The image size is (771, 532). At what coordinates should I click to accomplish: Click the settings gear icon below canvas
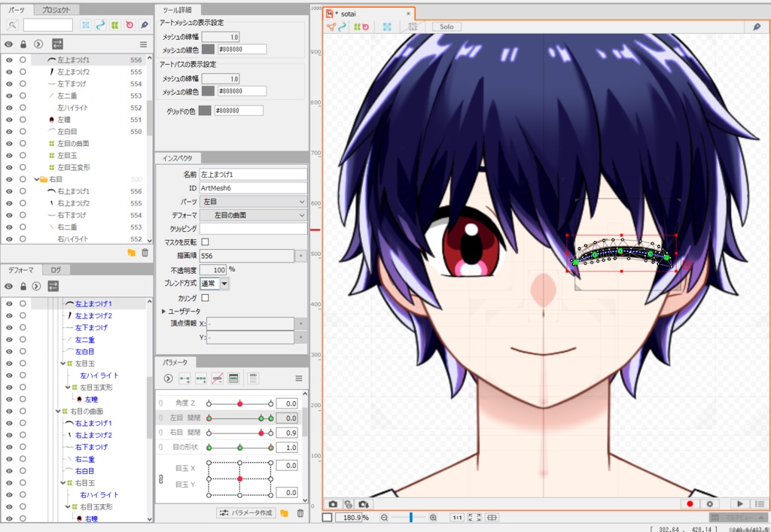click(709, 504)
